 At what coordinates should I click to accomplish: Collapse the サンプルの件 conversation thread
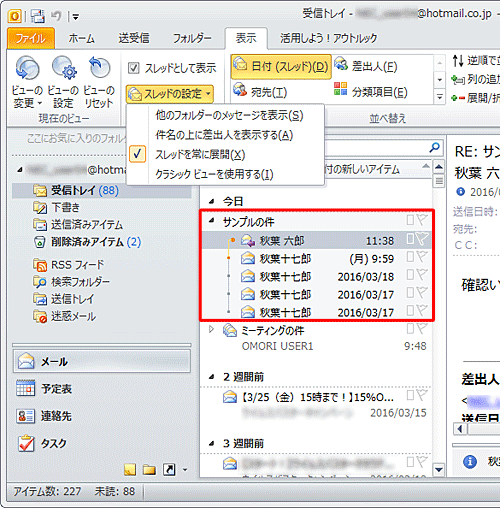(211, 220)
